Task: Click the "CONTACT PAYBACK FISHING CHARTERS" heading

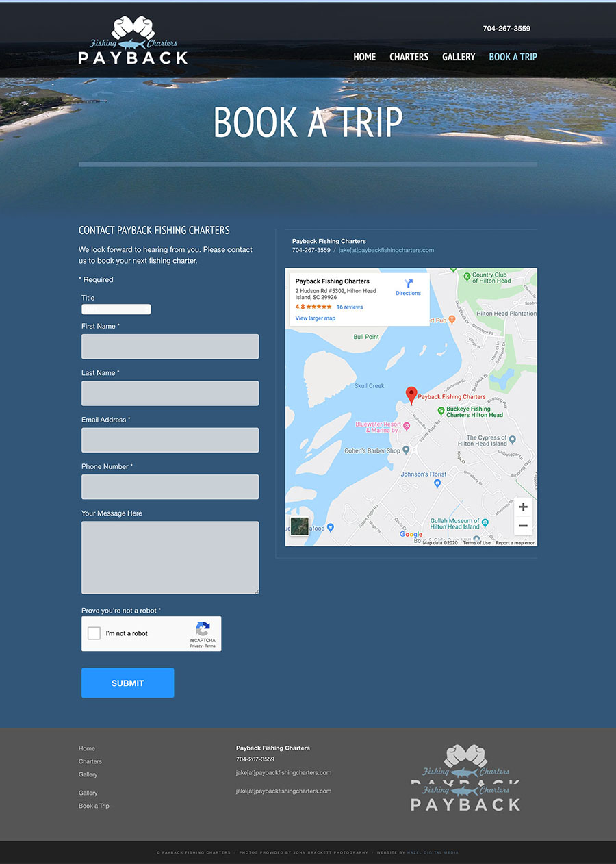Action: [x=154, y=230]
